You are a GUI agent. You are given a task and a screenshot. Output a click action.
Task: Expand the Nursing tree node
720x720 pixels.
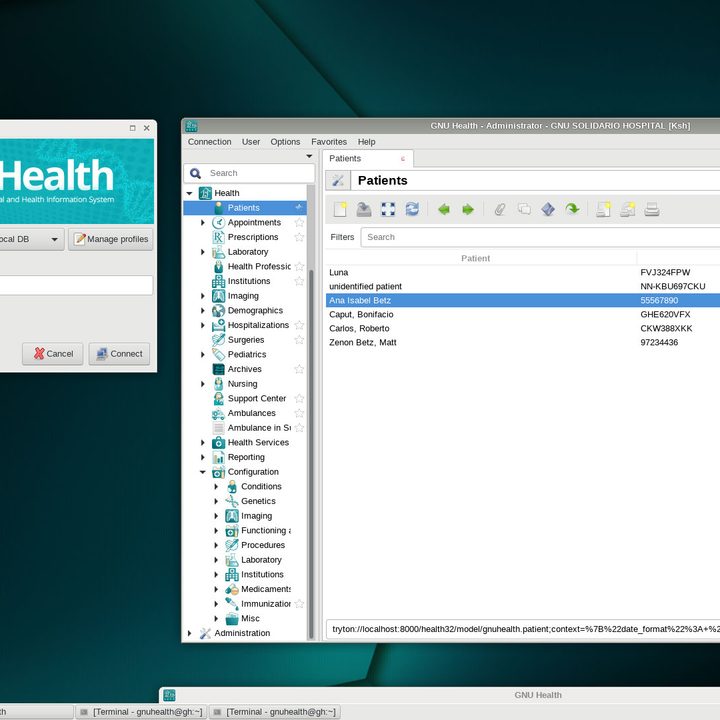coord(202,384)
